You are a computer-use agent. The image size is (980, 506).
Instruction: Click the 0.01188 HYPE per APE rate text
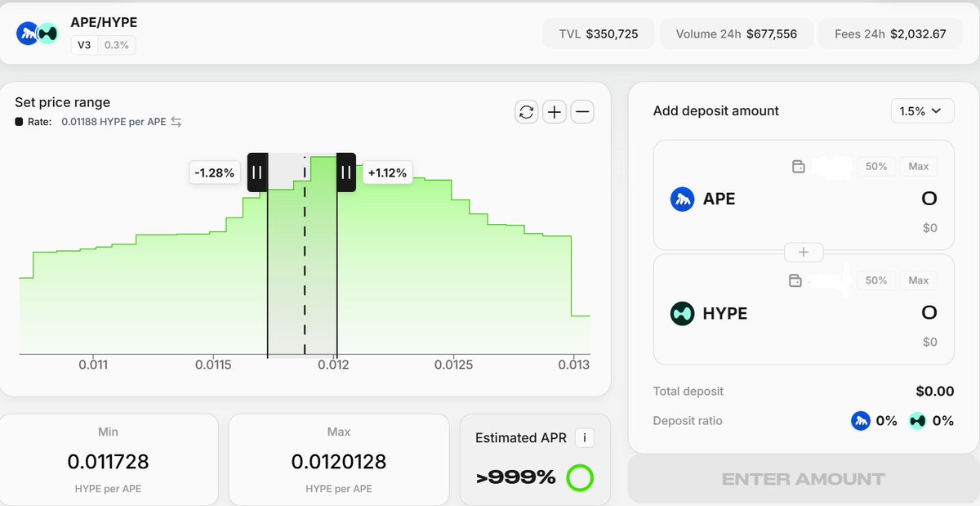pyautogui.click(x=114, y=122)
